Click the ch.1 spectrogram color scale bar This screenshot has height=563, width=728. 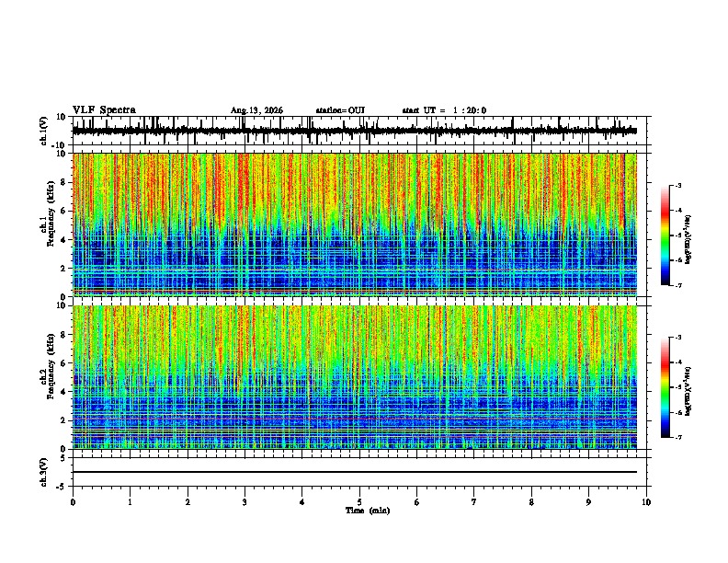coord(665,236)
